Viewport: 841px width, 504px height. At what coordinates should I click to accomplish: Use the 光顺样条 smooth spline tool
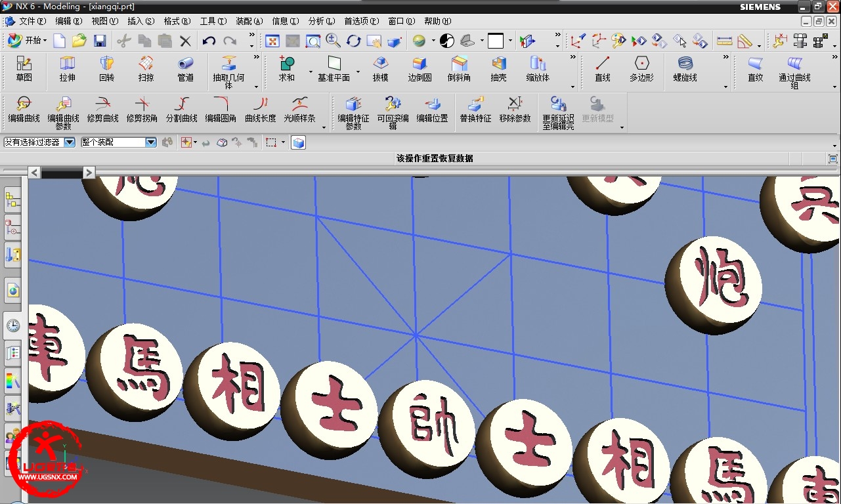pyautogui.click(x=299, y=110)
